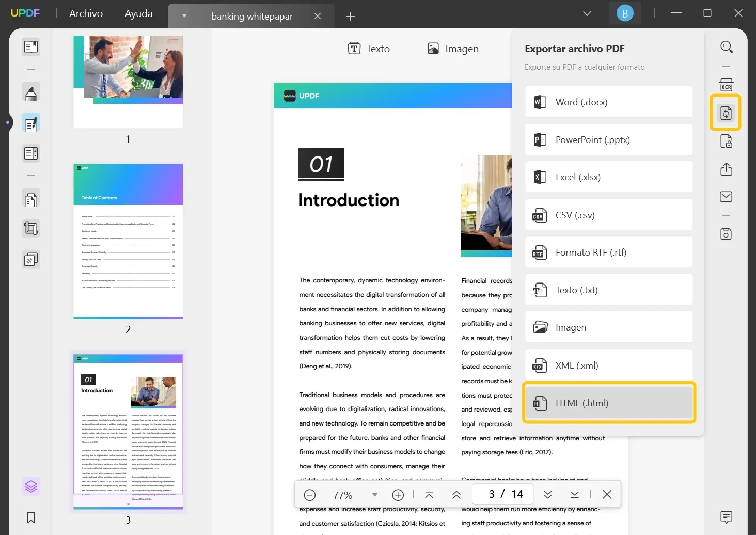
Task: Zoom out with the minus icon
Action: pos(310,495)
